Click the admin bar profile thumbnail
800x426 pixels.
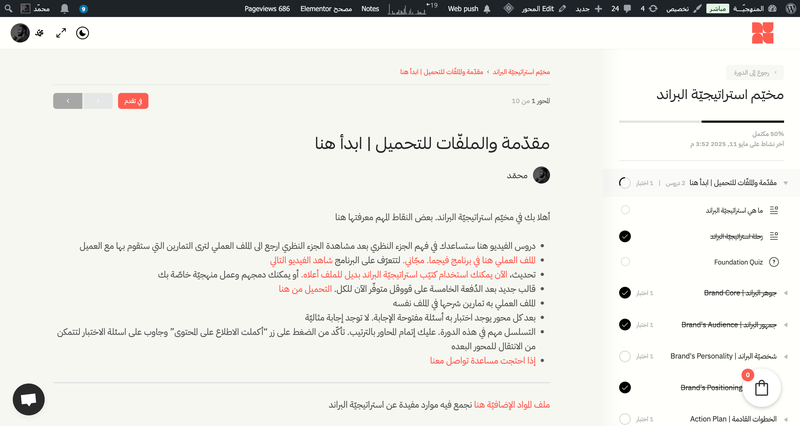26,9
